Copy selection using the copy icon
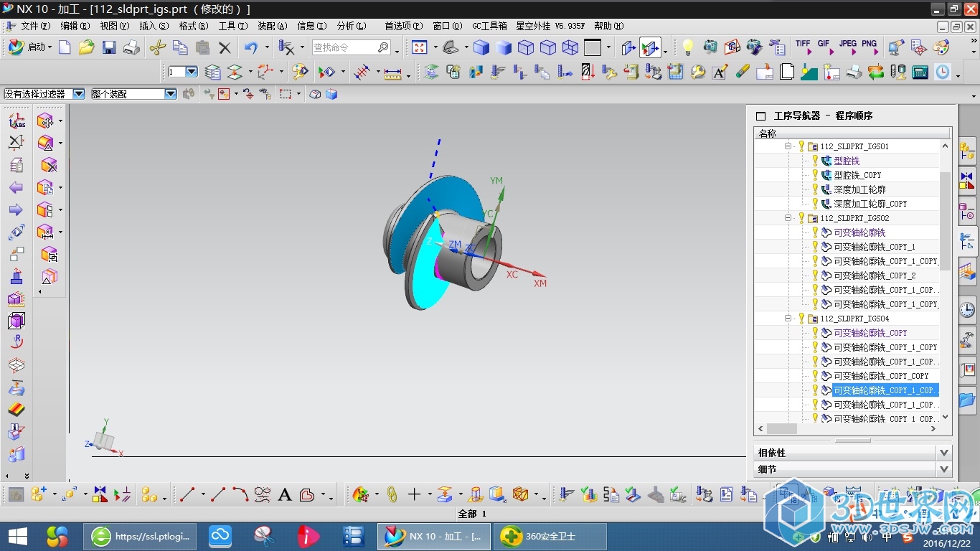 180,47
